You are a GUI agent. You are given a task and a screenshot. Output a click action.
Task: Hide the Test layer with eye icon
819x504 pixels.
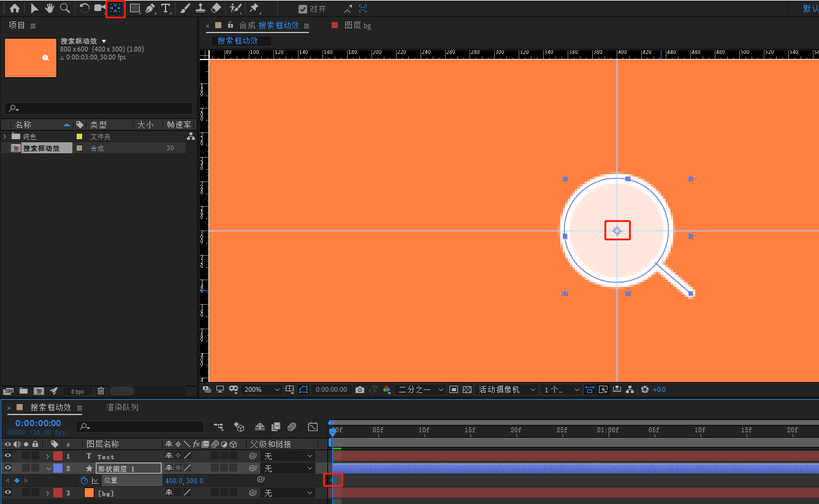click(x=8, y=456)
